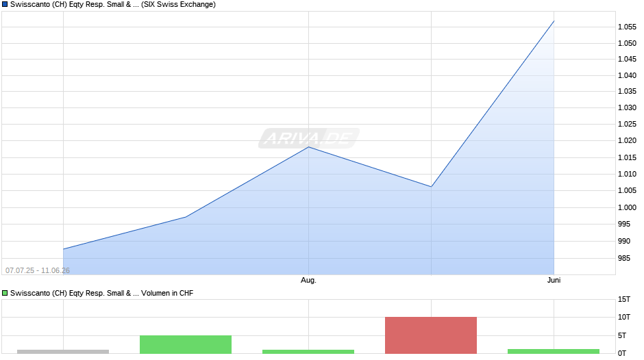Click the 1.050 price-axis value
Image resolution: width=644 pixels, height=360 pixels.
click(627, 43)
